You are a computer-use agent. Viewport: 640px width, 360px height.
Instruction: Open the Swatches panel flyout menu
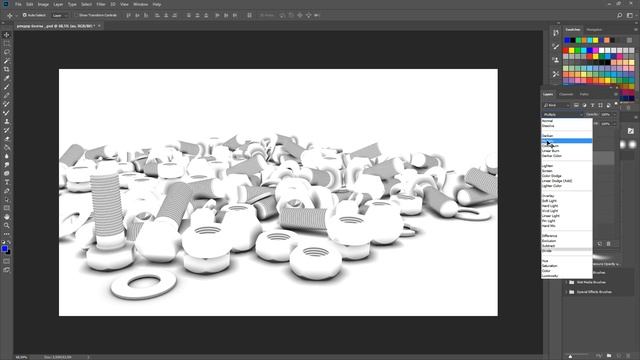(x=635, y=29)
